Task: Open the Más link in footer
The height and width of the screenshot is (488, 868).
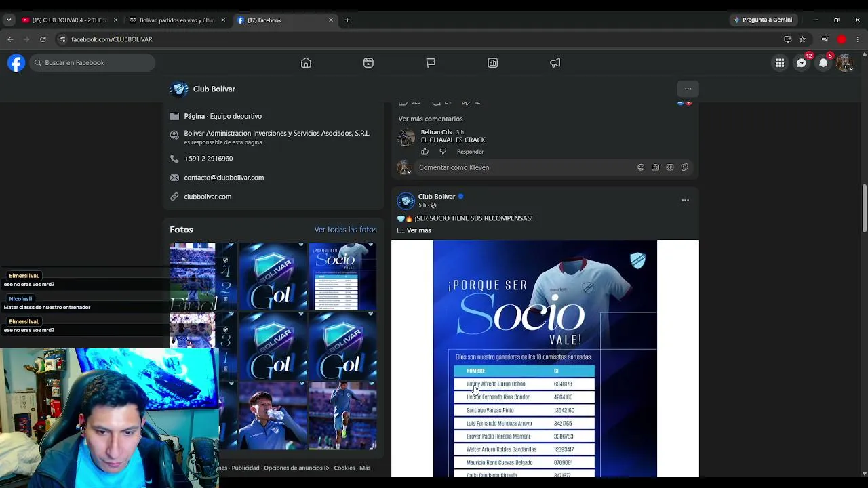Action: click(x=365, y=468)
